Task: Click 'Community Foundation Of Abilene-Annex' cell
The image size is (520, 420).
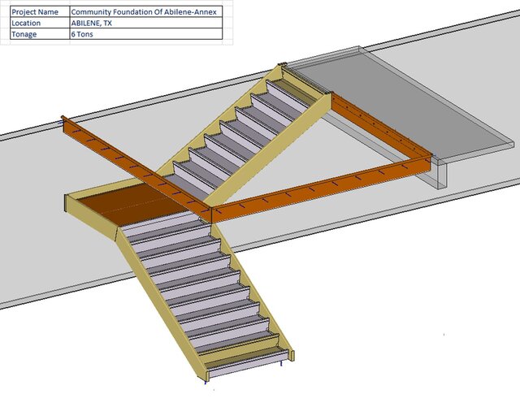Action: click(x=146, y=12)
